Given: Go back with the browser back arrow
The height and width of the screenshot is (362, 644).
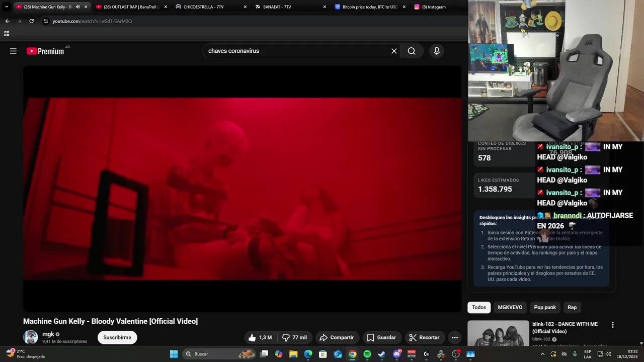Looking at the screenshot, I should [7, 21].
